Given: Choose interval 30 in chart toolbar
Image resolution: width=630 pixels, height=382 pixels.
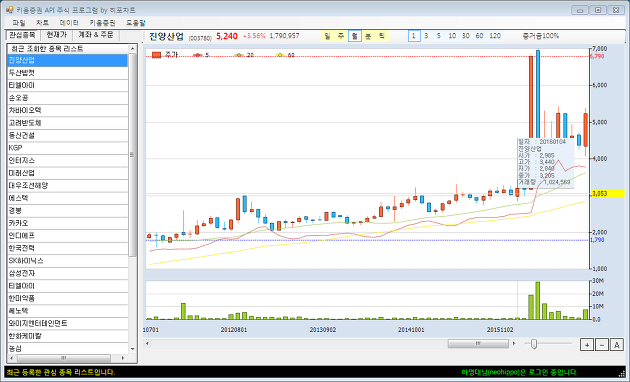Looking at the screenshot, I should tap(466, 36).
